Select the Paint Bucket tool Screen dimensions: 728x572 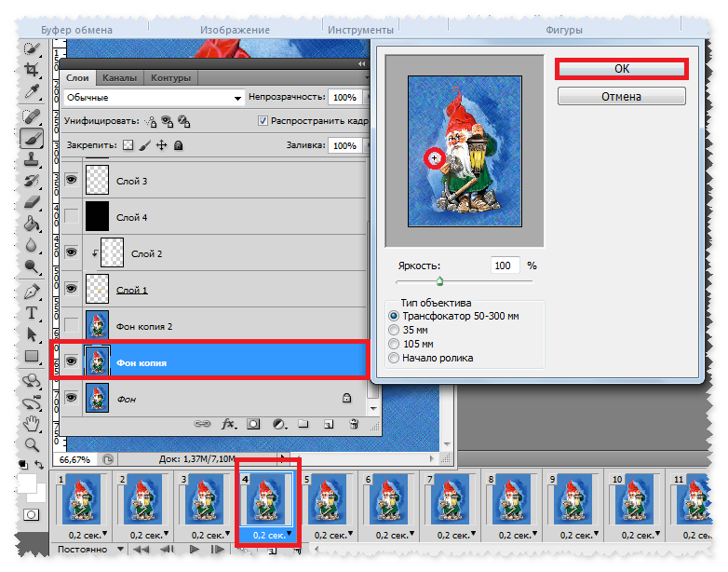(32, 224)
